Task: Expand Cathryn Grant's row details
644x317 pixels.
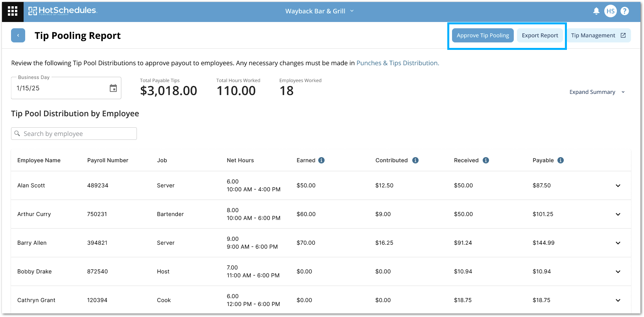Action: (618, 300)
